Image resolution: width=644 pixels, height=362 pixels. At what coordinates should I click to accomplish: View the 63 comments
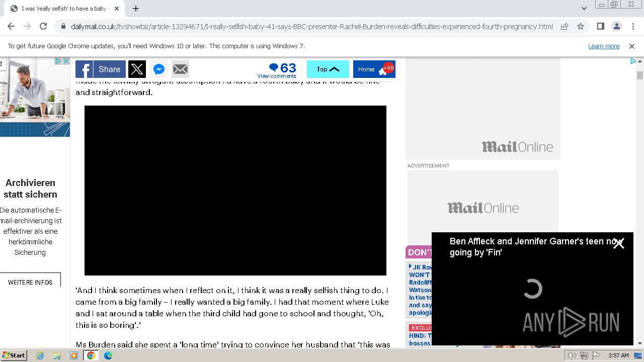[x=277, y=70]
